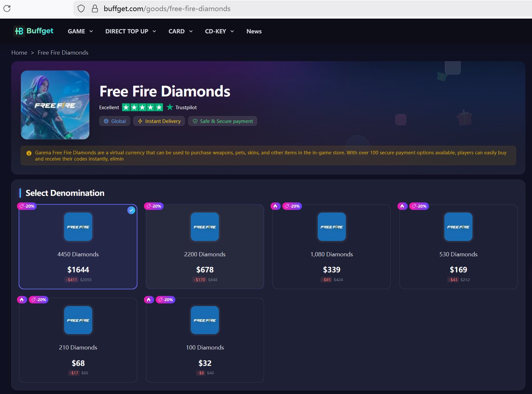Click the -20% tag on 1,080 Diamonds

[292, 206]
